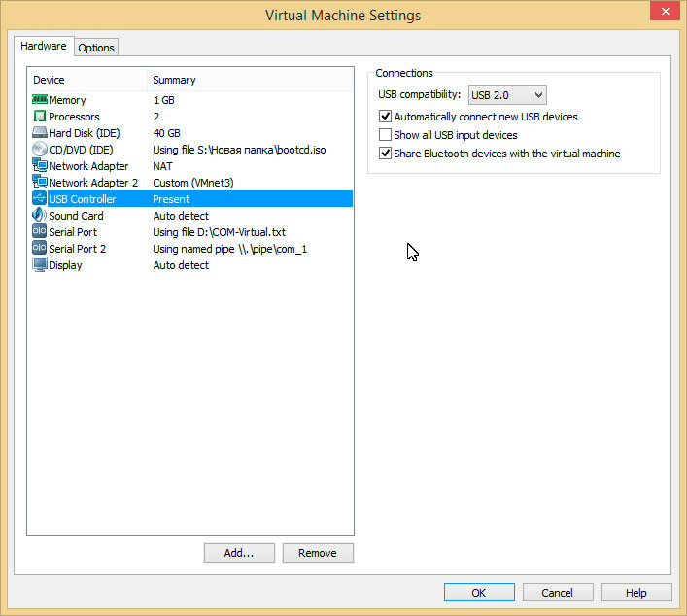Switch to the Options tab
Screen dimensions: 687x616
pyautogui.click(x=96, y=48)
